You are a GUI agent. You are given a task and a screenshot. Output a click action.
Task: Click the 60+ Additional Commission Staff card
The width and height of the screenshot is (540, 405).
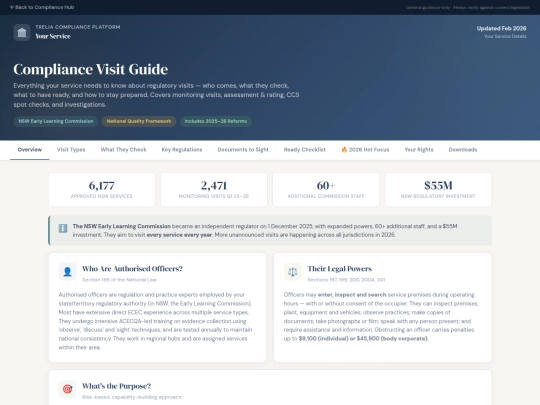pos(326,190)
